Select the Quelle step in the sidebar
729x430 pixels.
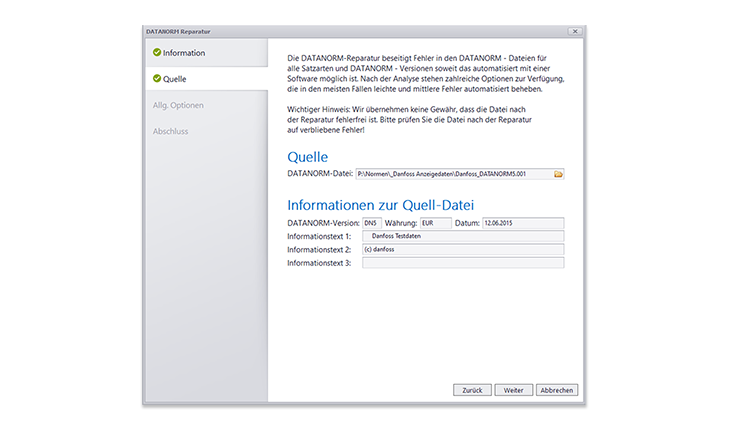207,79
